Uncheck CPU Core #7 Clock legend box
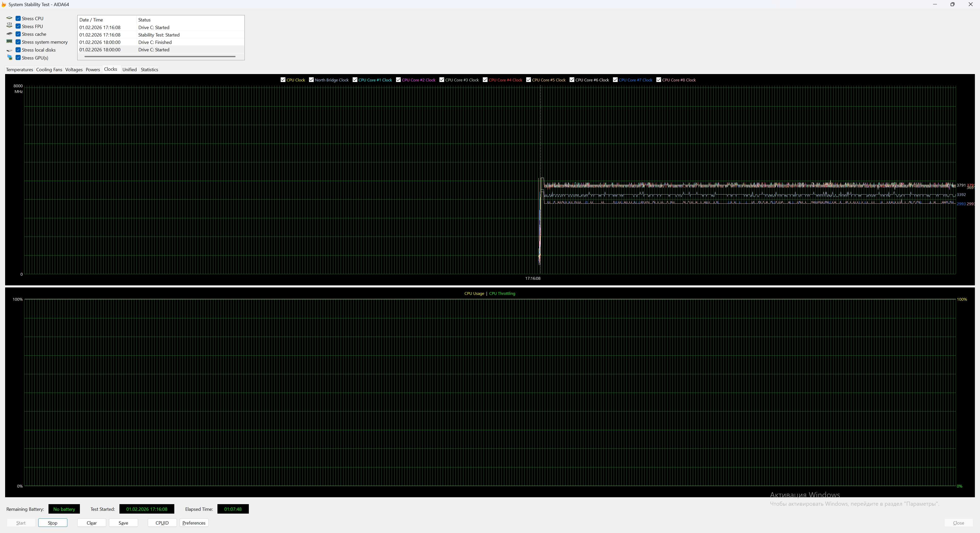The image size is (980, 533). coord(615,80)
